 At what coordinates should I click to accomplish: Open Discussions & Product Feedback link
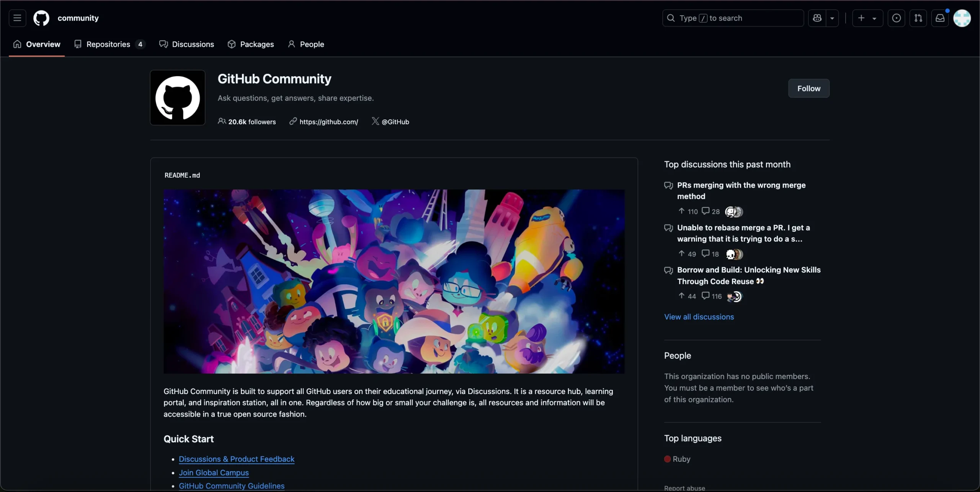pos(237,459)
